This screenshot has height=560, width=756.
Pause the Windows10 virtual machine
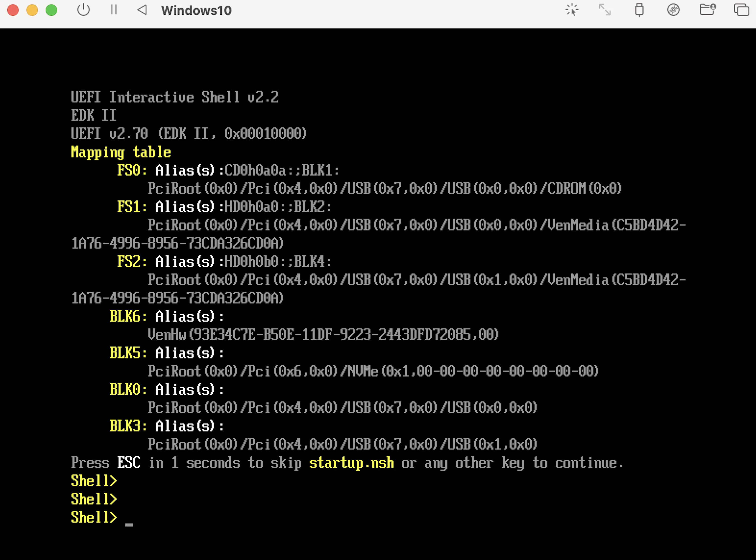tap(114, 10)
